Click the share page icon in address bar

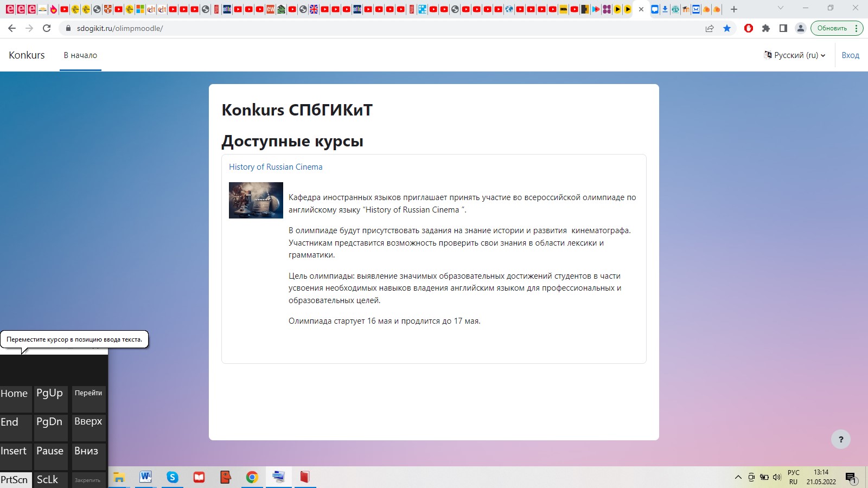(710, 28)
